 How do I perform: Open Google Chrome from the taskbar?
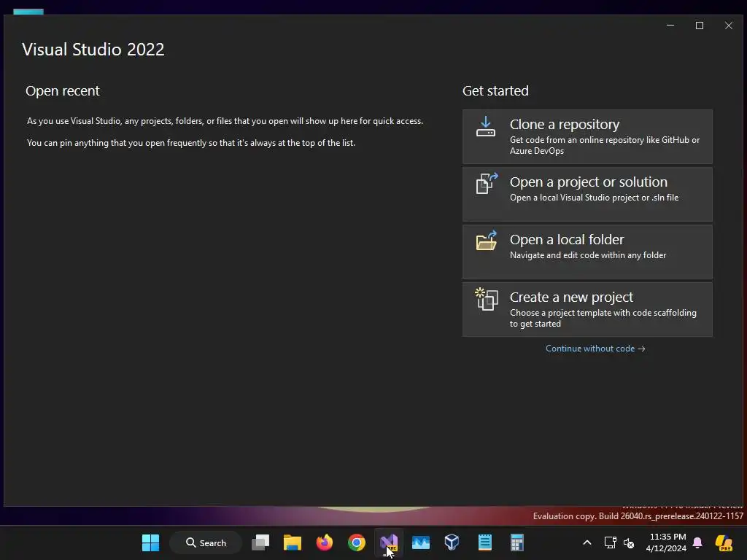coord(356,542)
